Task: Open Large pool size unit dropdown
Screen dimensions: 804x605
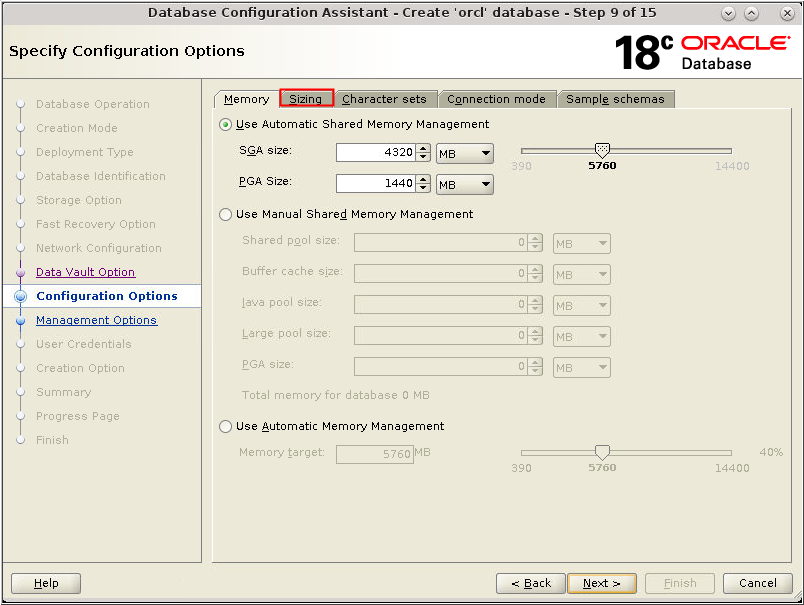Action: pyautogui.click(x=581, y=336)
